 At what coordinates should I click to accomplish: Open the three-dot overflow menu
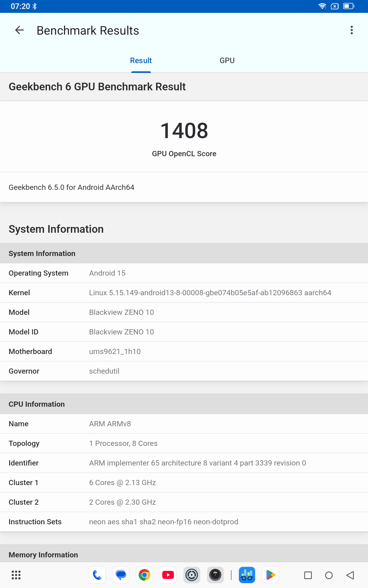pyautogui.click(x=351, y=30)
